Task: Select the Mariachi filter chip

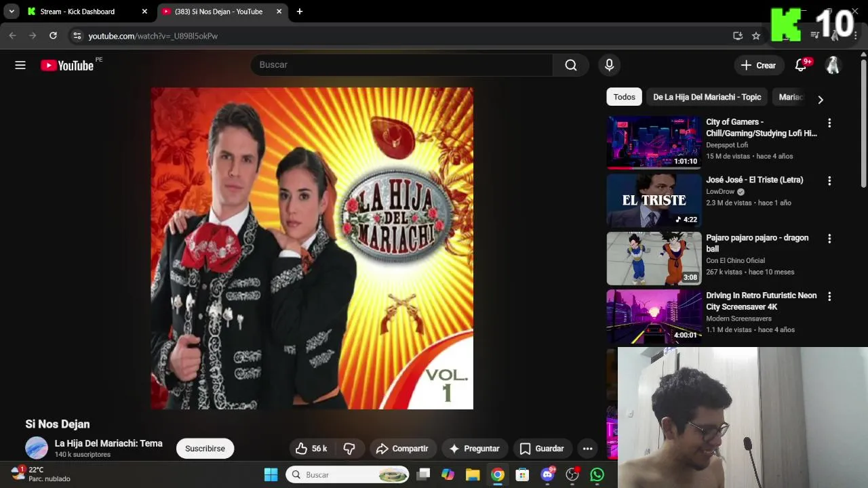Action: tap(791, 97)
